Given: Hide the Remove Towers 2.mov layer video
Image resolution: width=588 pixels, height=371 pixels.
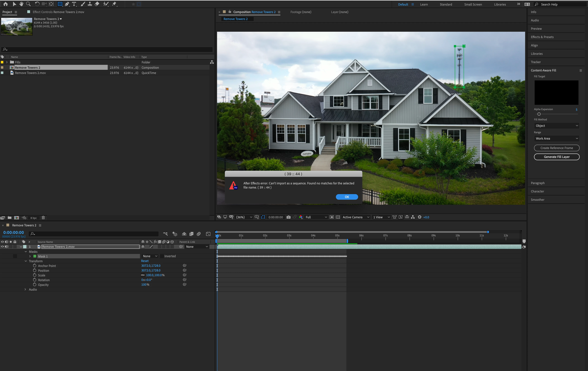Looking at the screenshot, I should click(3, 247).
